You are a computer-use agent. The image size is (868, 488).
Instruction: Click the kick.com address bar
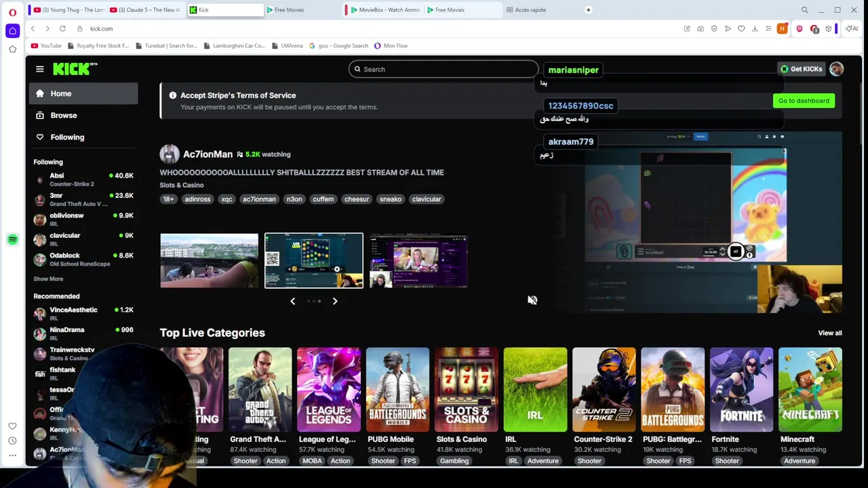coord(101,28)
